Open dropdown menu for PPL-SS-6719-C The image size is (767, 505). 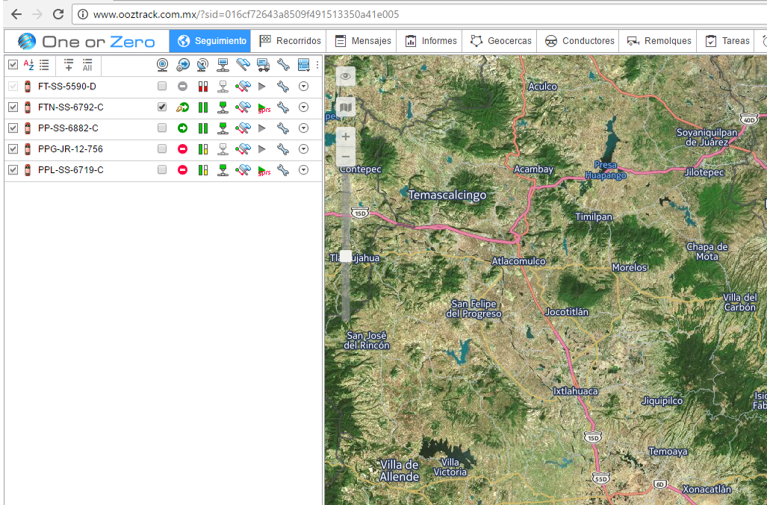pos(304,170)
